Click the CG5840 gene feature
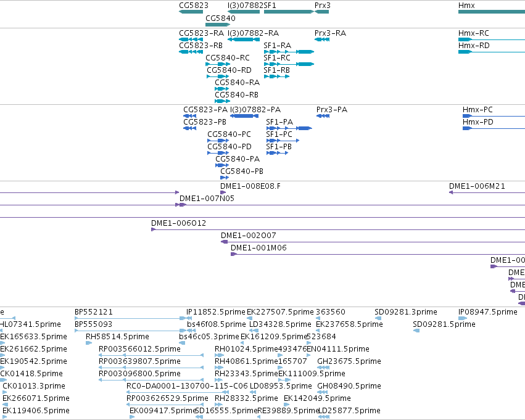Screen dimensions: 525x420 click(218, 25)
